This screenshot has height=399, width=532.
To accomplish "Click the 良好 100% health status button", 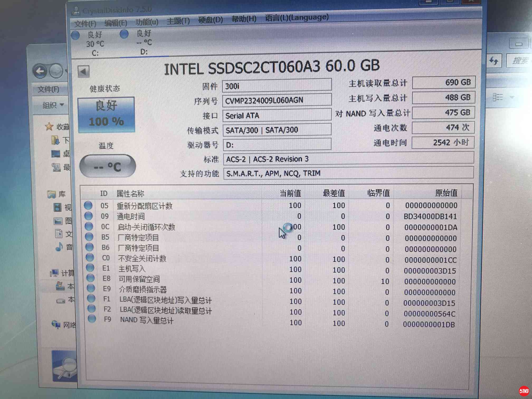I will (x=106, y=114).
